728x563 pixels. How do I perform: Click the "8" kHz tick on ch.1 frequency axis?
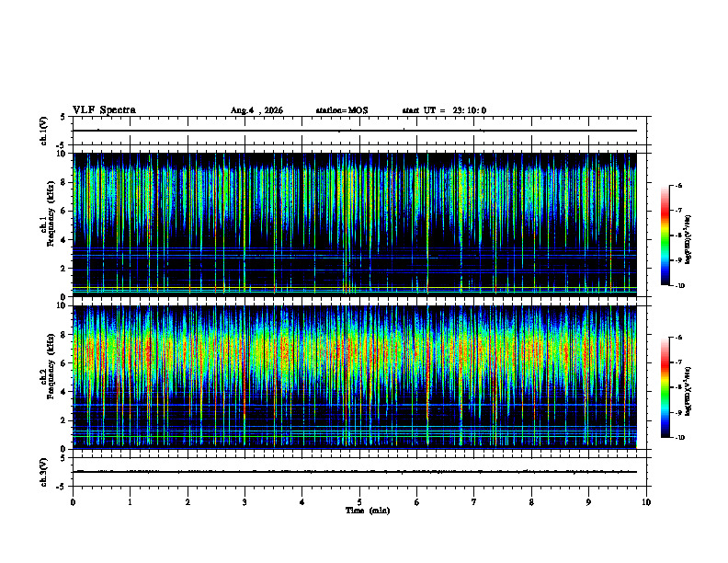64,182
